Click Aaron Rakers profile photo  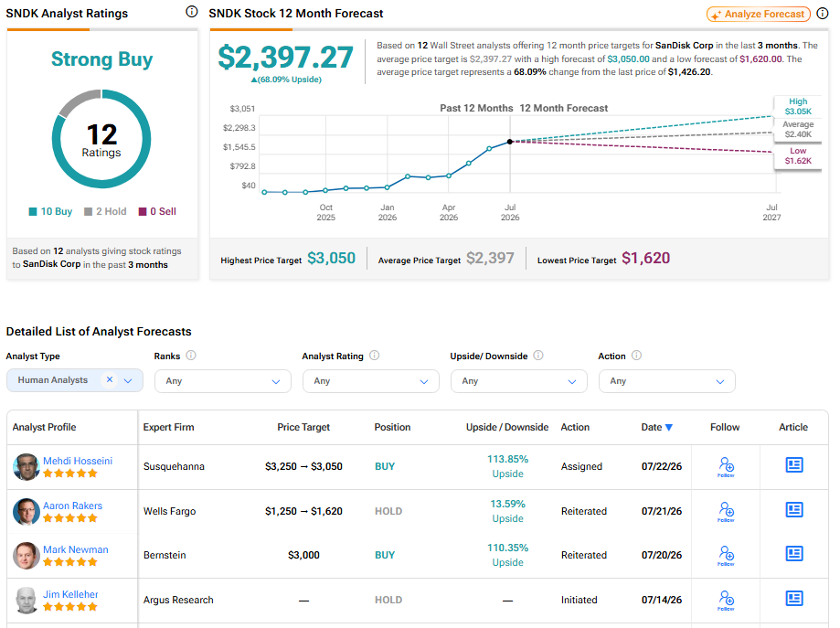pyautogui.click(x=27, y=512)
